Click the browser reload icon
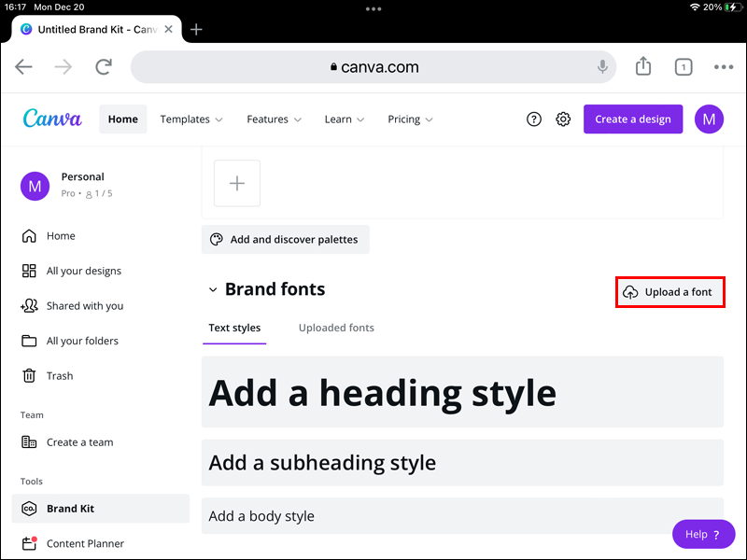The width and height of the screenshot is (747, 560). click(104, 66)
